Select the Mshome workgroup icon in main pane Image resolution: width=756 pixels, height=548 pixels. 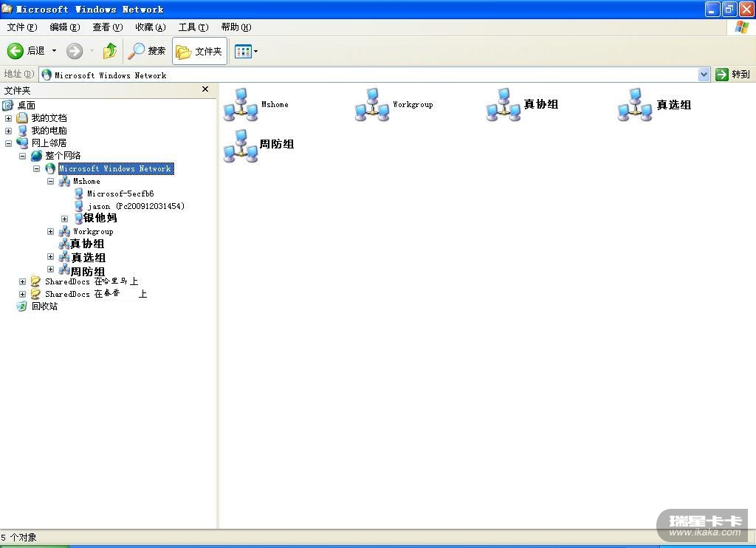(x=241, y=104)
